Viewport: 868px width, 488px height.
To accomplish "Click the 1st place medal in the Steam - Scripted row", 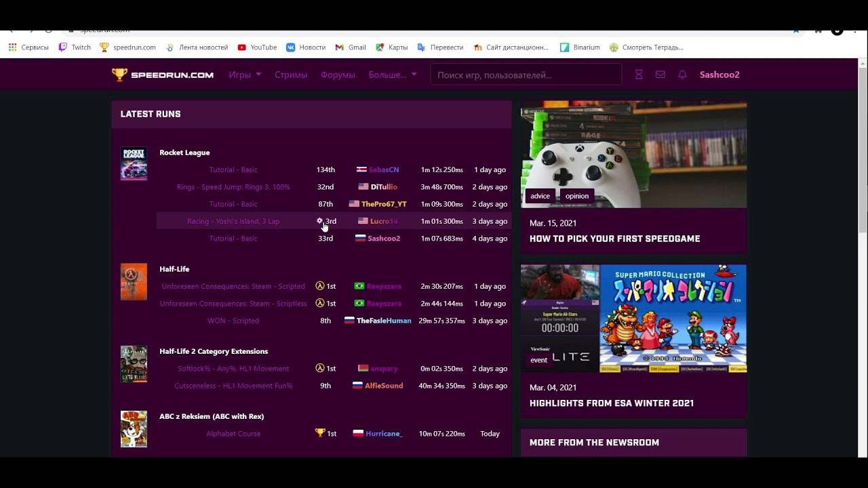I will (x=320, y=286).
